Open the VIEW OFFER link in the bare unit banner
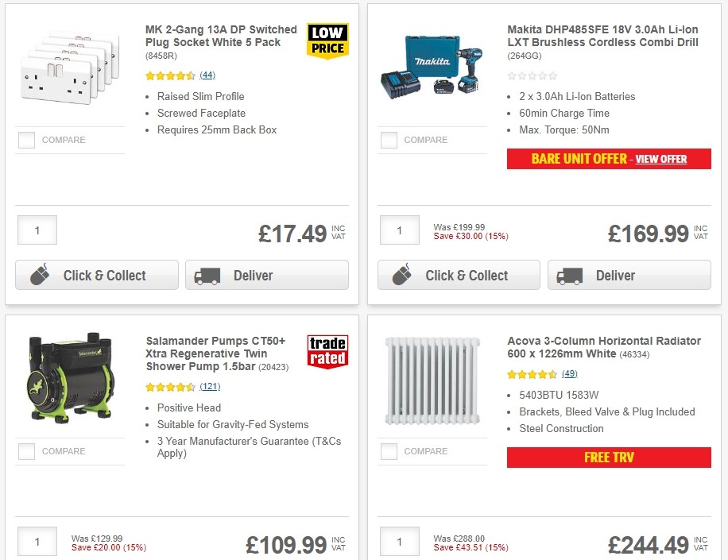 [661, 159]
